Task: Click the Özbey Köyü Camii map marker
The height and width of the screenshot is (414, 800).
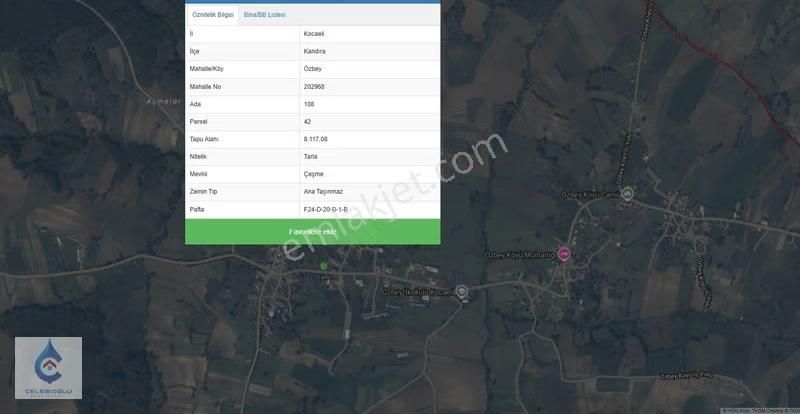Action: (627, 194)
